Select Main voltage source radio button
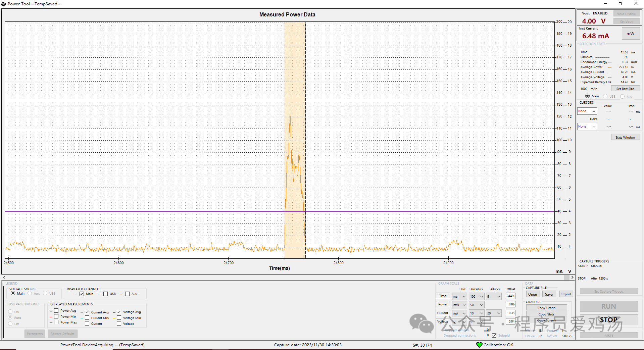 [13, 293]
